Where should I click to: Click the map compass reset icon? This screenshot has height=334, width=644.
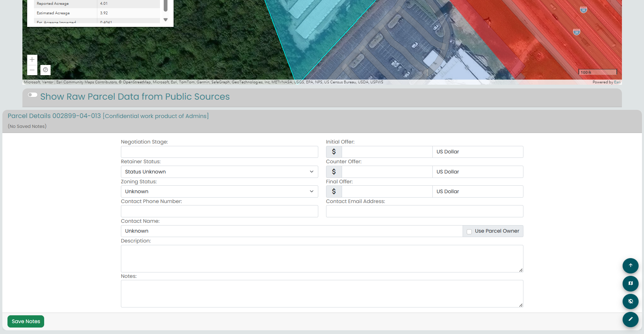(46, 70)
